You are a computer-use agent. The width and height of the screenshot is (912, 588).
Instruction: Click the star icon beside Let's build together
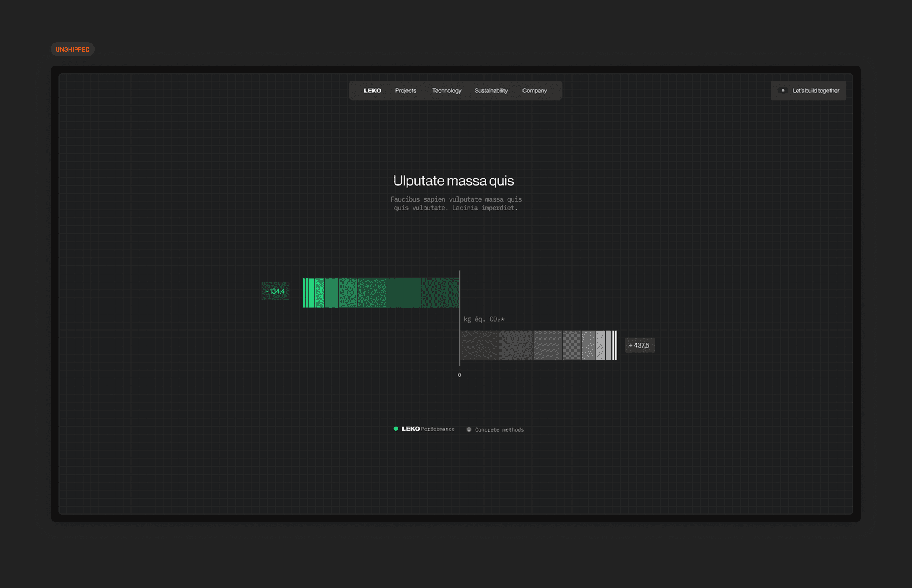click(x=782, y=91)
